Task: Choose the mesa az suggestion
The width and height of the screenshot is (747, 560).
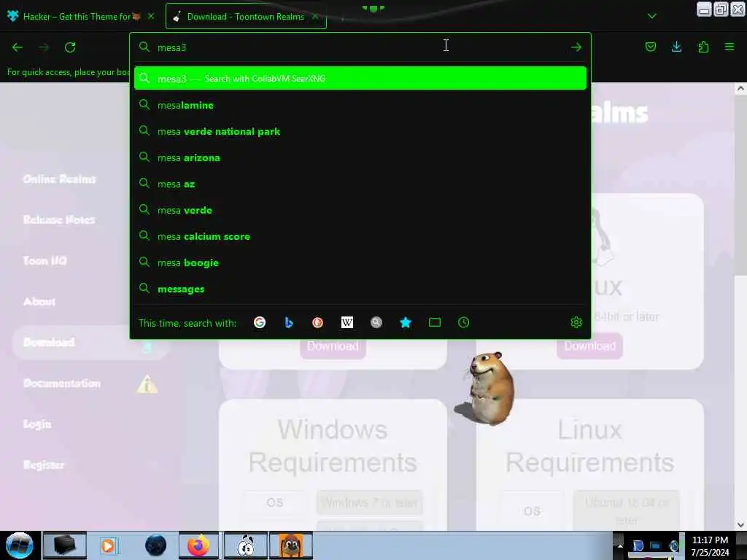Action: [360, 183]
